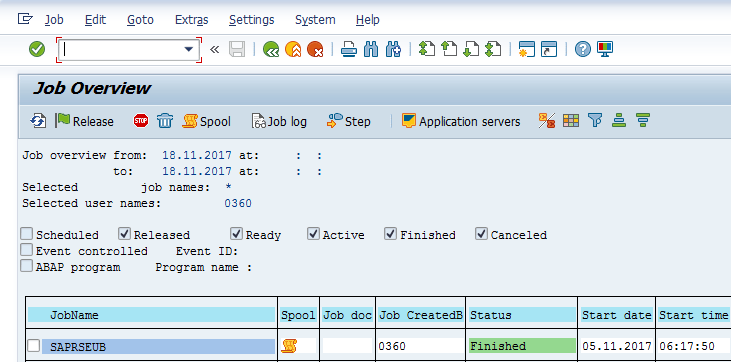This screenshot has height=362, width=731.
Task: Click the green Back icon
Action: (271, 49)
